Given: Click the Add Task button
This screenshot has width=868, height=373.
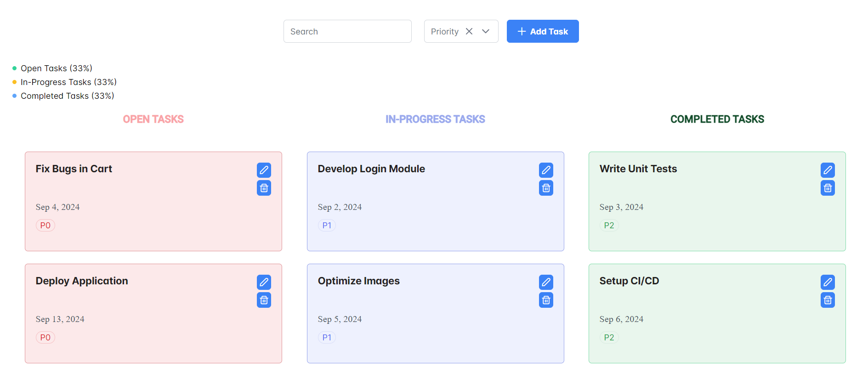Looking at the screenshot, I should coord(542,31).
